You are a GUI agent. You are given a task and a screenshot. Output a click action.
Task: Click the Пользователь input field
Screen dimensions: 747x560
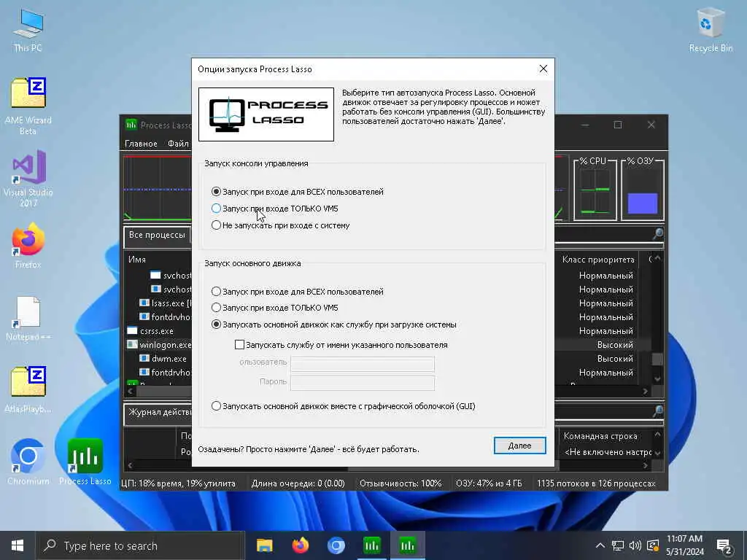[362, 364]
